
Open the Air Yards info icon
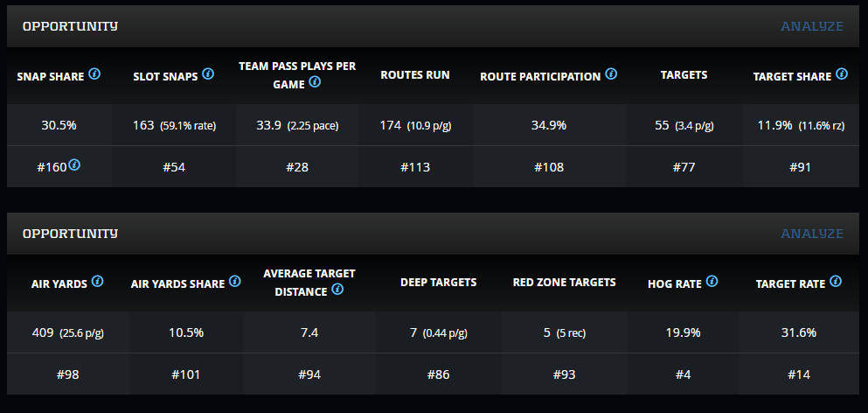[x=97, y=281]
